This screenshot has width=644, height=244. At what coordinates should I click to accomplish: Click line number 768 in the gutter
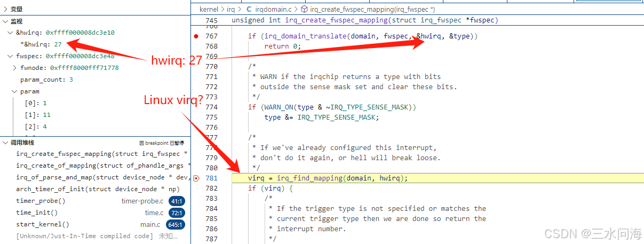coord(211,46)
